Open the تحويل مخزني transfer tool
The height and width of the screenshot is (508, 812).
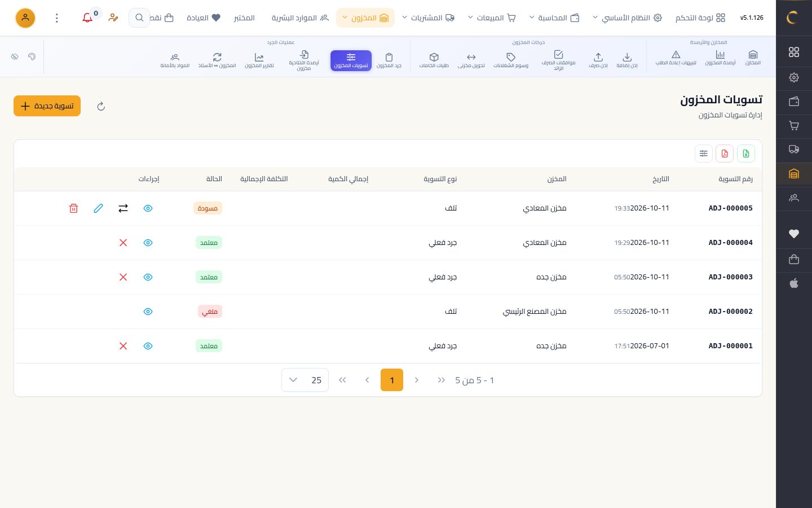click(471, 60)
